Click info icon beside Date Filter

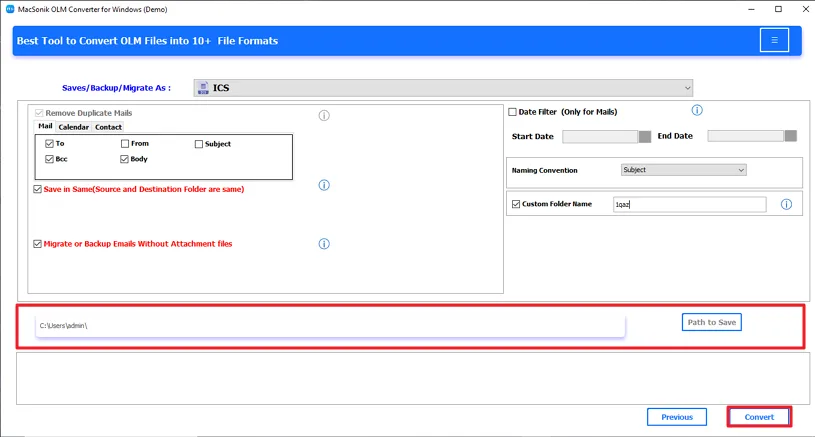[x=697, y=111]
